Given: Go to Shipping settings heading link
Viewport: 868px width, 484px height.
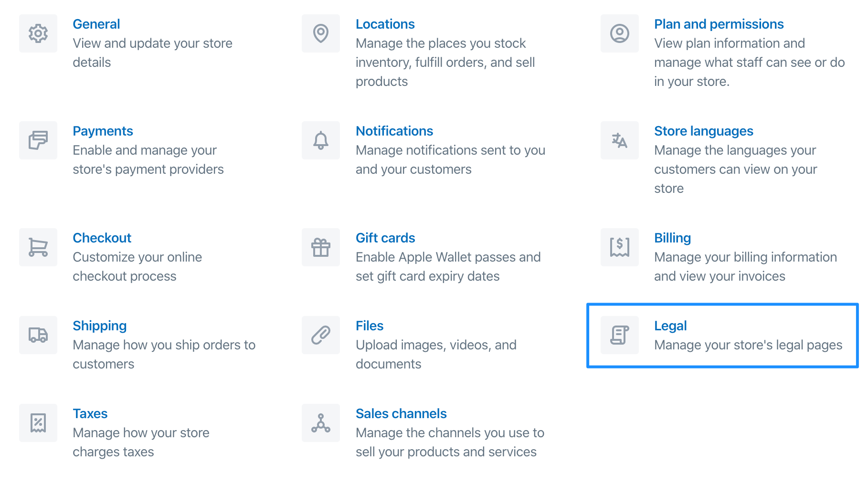Looking at the screenshot, I should (x=99, y=326).
